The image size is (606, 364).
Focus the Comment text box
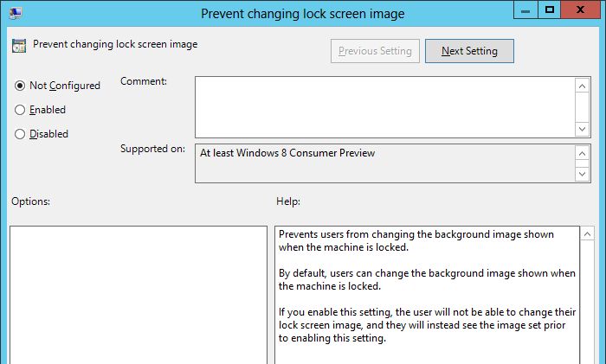point(385,105)
